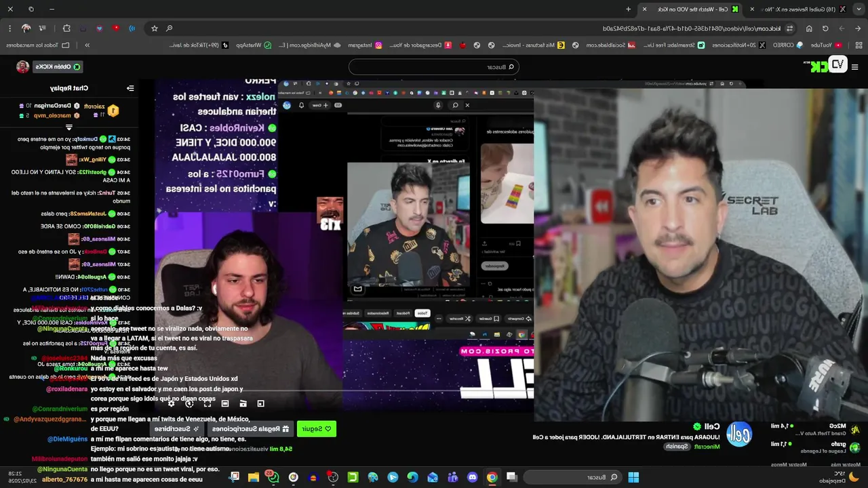This screenshot has width=868, height=488.
Task: Select marcelo_mvp in chat leaderboard
Action: coord(52,115)
